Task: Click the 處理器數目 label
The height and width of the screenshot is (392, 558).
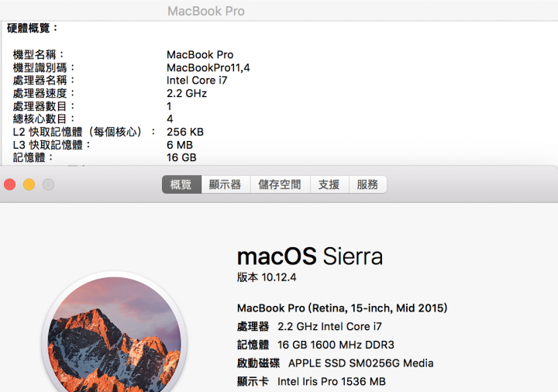Action: (43, 106)
